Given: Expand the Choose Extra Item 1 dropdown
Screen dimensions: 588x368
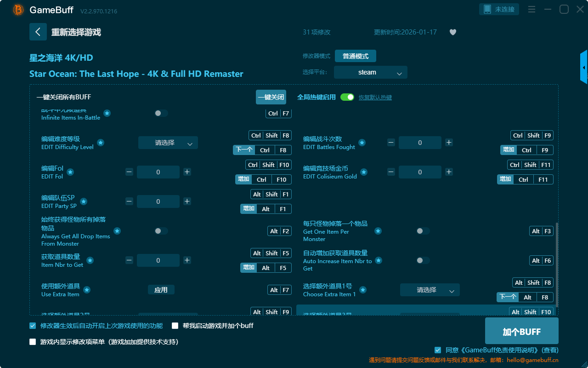Looking at the screenshot, I should pos(430,290).
